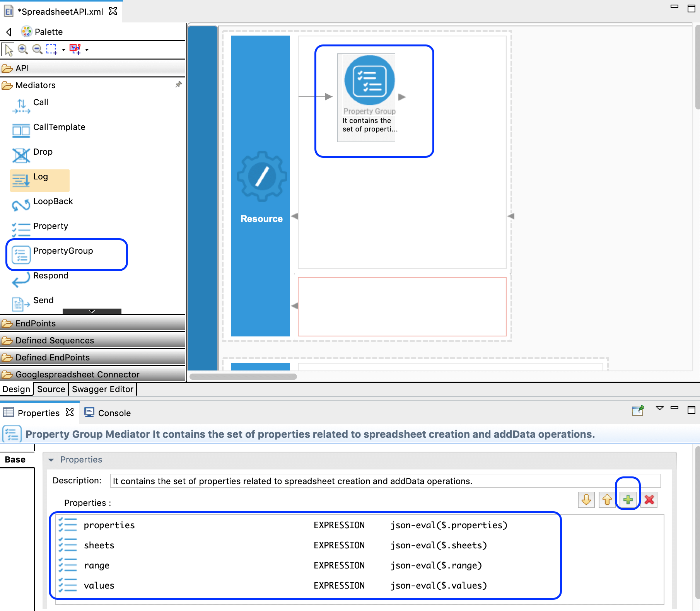The width and height of the screenshot is (700, 611).
Task: Move property up with the up arrow
Action: click(x=607, y=500)
